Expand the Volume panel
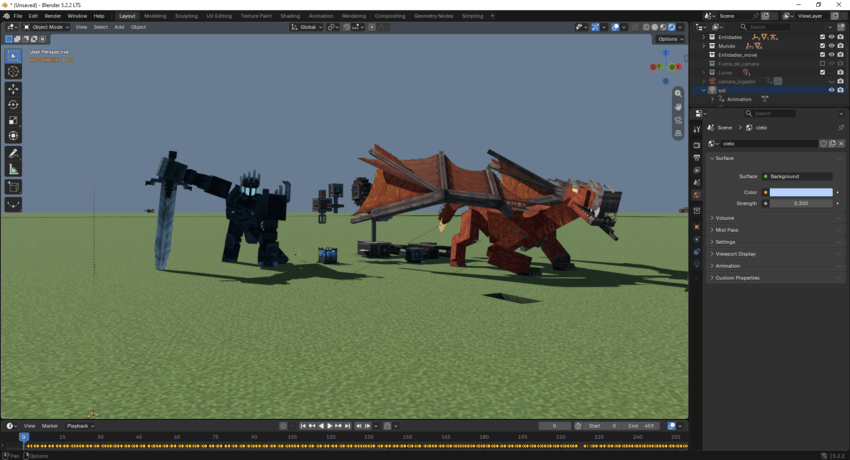This screenshot has width=850, height=460. point(776,218)
